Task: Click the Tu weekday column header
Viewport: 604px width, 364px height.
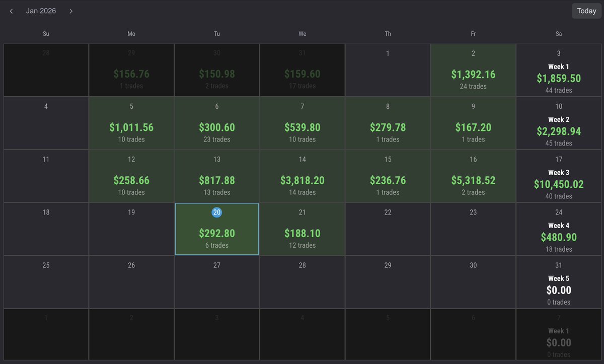Action: 217,34
